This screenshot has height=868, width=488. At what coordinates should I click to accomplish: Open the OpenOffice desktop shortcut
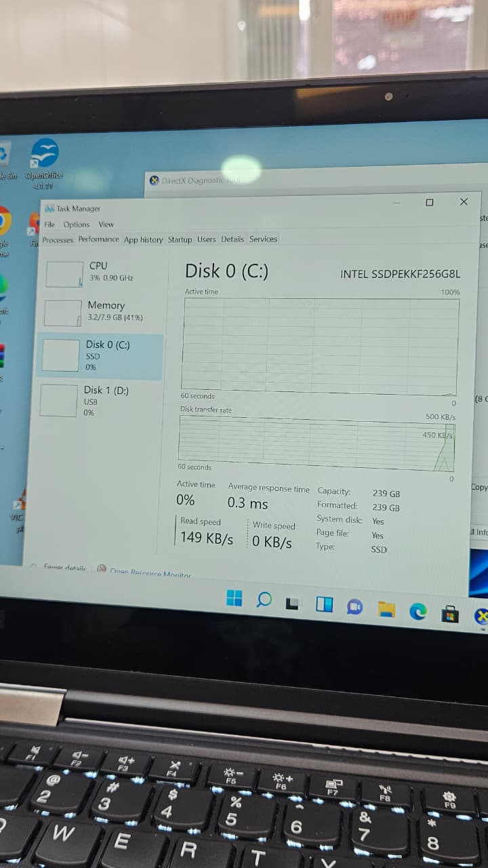pyautogui.click(x=44, y=163)
